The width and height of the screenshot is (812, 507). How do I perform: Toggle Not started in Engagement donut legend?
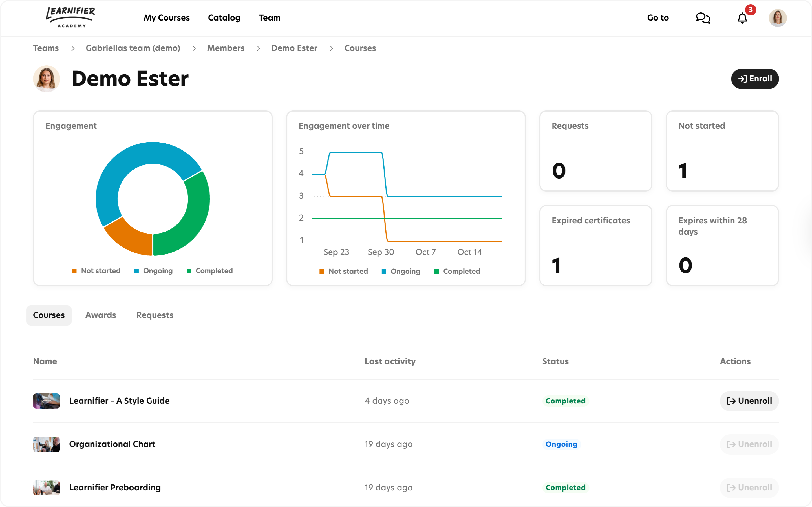(x=96, y=271)
